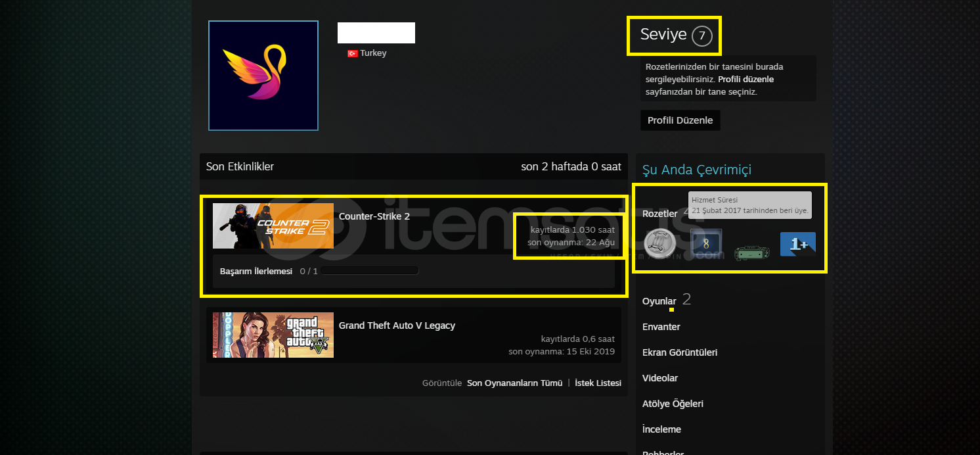Click 'son oynanma: 15 Eki 2019' text
The height and width of the screenshot is (455, 980).
coord(562,352)
